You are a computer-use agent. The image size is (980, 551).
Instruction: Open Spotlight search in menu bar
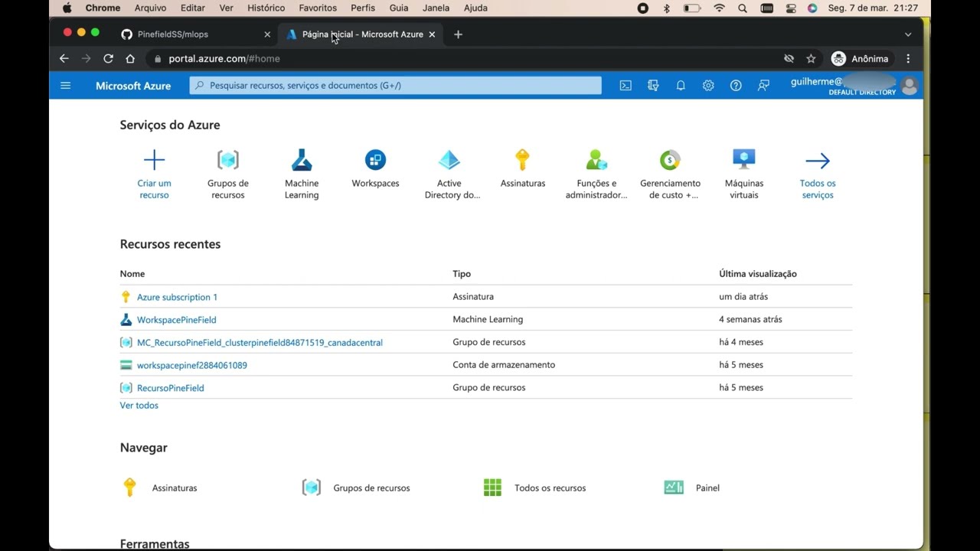(x=743, y=8)
